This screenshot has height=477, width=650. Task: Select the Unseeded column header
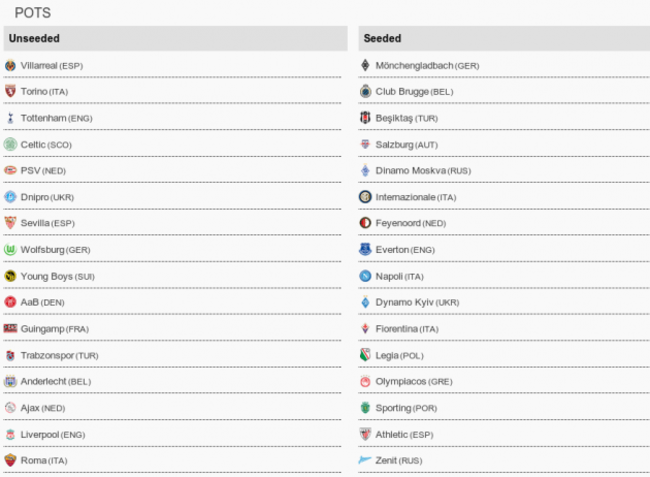34,39
